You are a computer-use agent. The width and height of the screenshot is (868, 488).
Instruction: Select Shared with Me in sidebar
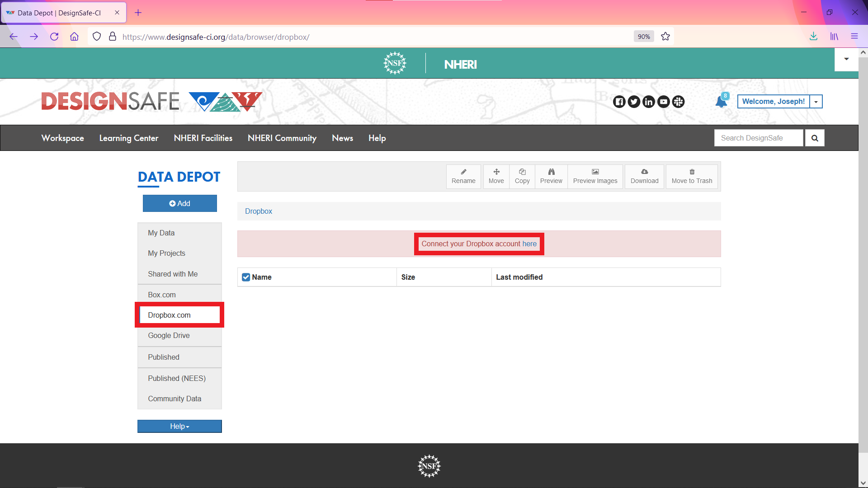179,274
